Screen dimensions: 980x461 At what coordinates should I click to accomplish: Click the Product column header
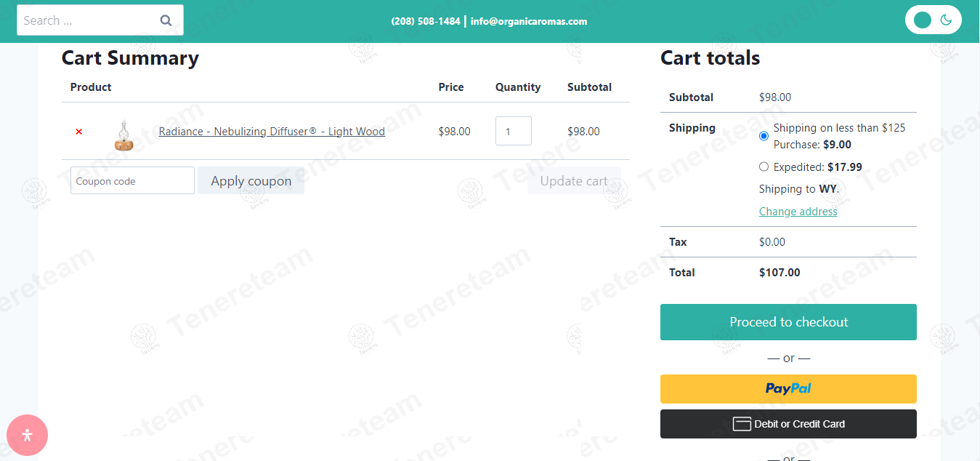[91, 87]
